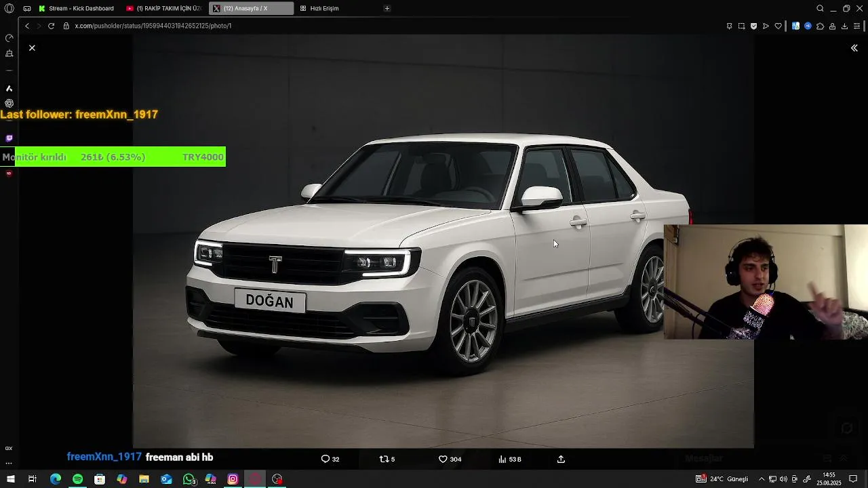Share the post via share icon
Screen dimensions: 868x488
(561, 460)
